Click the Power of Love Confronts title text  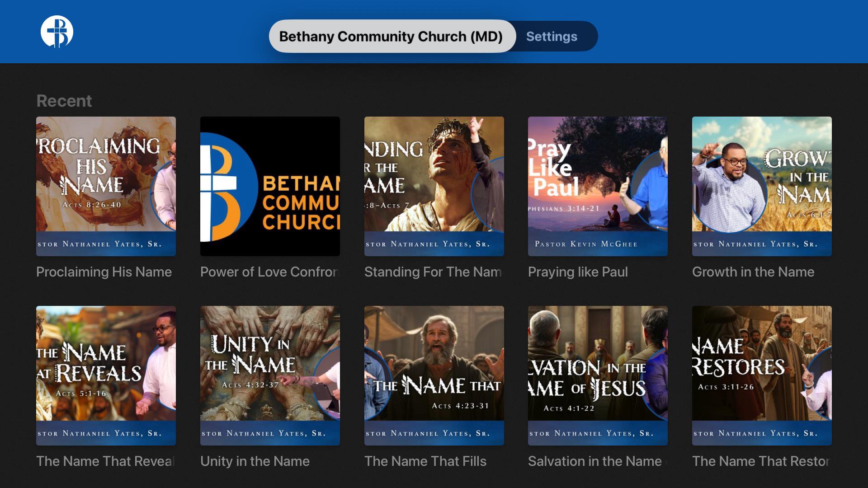(270, 272)
